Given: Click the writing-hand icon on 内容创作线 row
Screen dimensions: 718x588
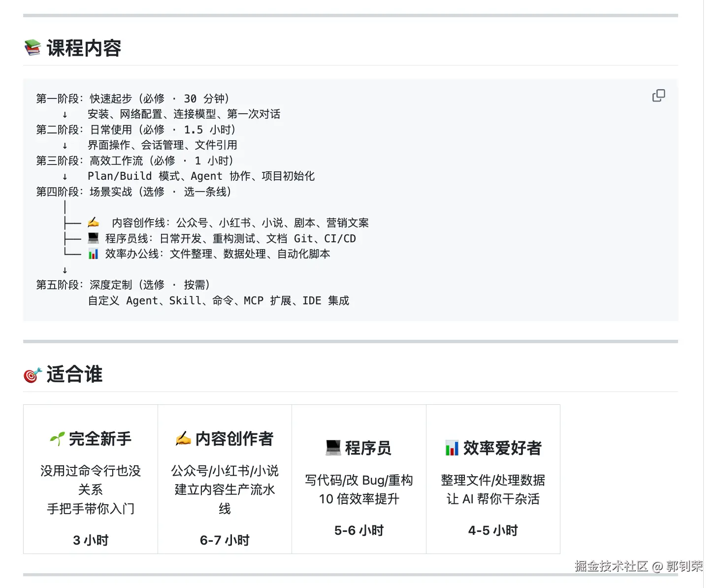Looking at the screenshot, I should [93, 222].
